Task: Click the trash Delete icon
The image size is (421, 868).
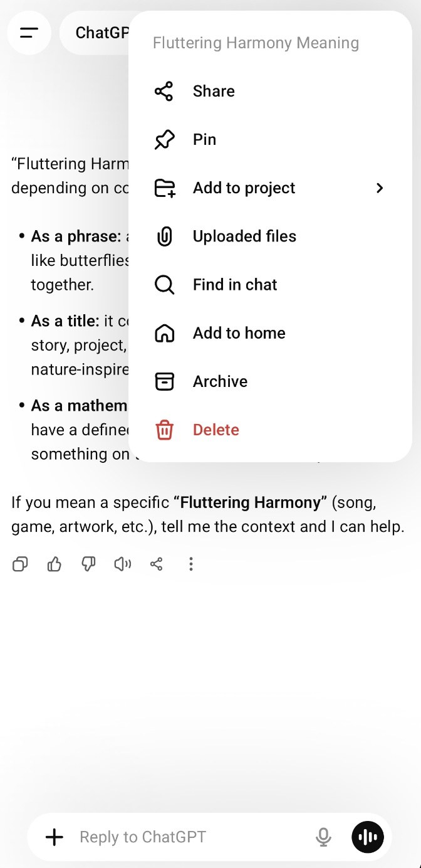Action: click(x=164, y=430)
